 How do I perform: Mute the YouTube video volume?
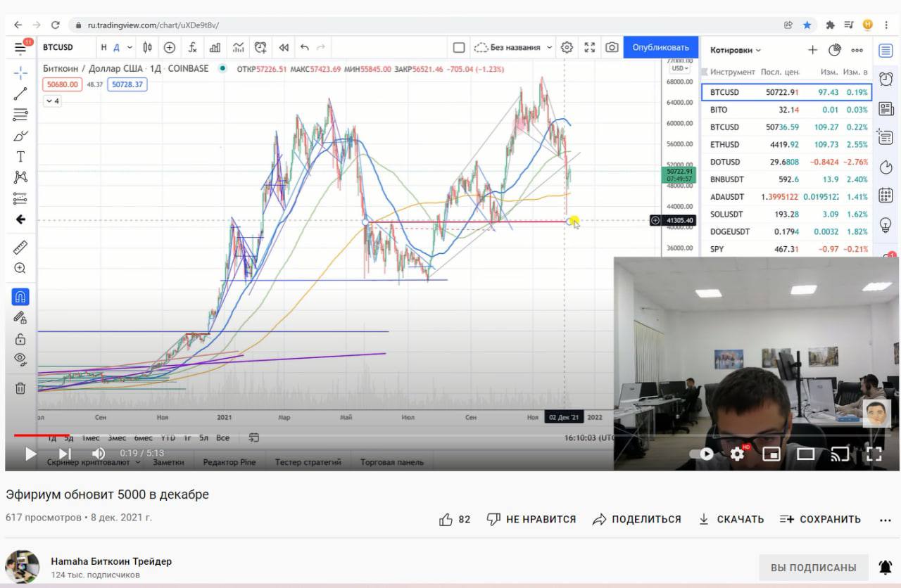(x=99, y=454)
